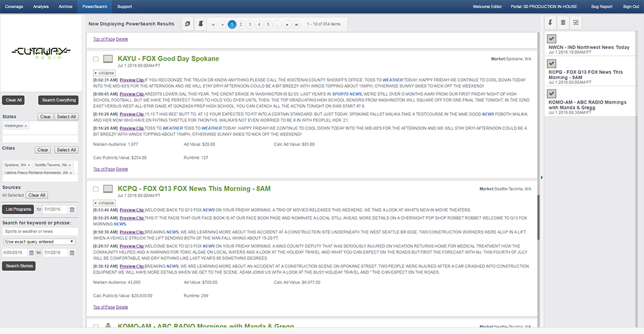
Task: Open the Bug Report page
Action: point(601,6)
